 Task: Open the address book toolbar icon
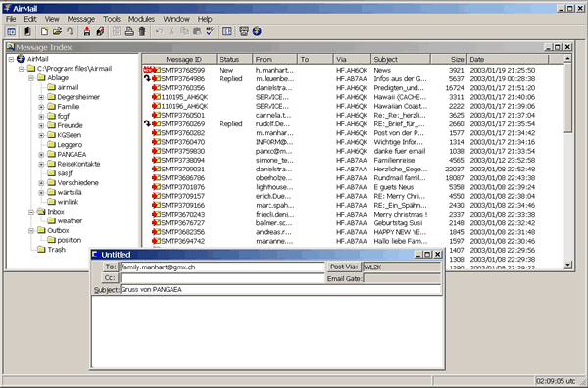pos(227,32)
